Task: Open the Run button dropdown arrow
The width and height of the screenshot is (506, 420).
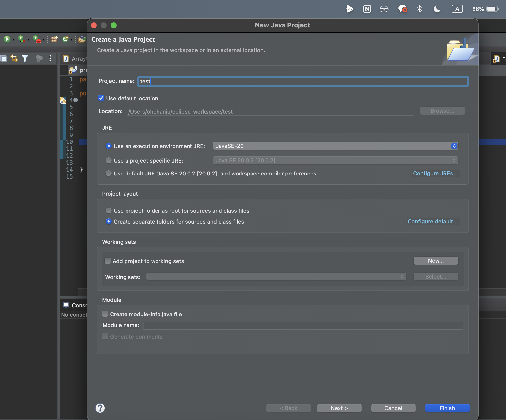Action: (14, 40)
